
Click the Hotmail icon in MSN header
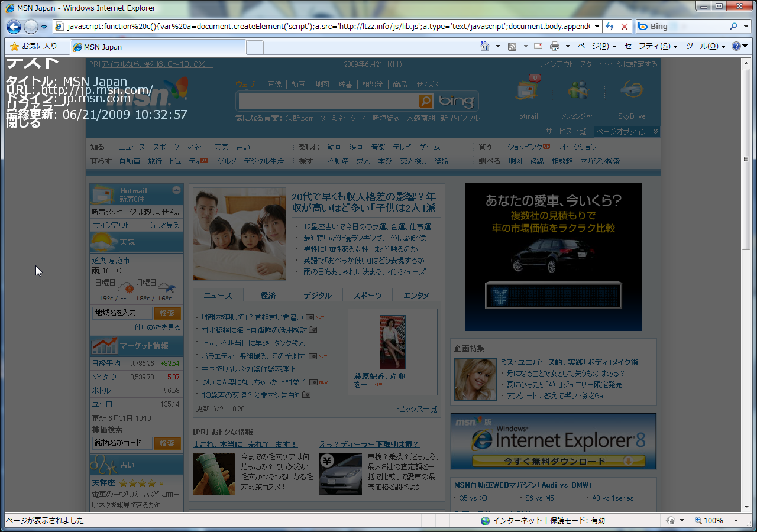pos(526,92)
